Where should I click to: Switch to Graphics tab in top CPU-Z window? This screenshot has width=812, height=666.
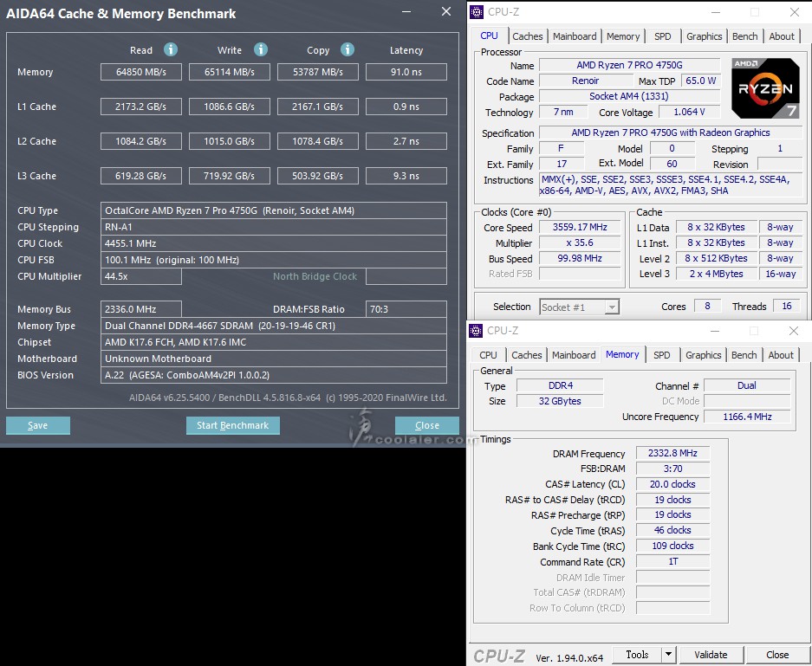coord(705,36)
